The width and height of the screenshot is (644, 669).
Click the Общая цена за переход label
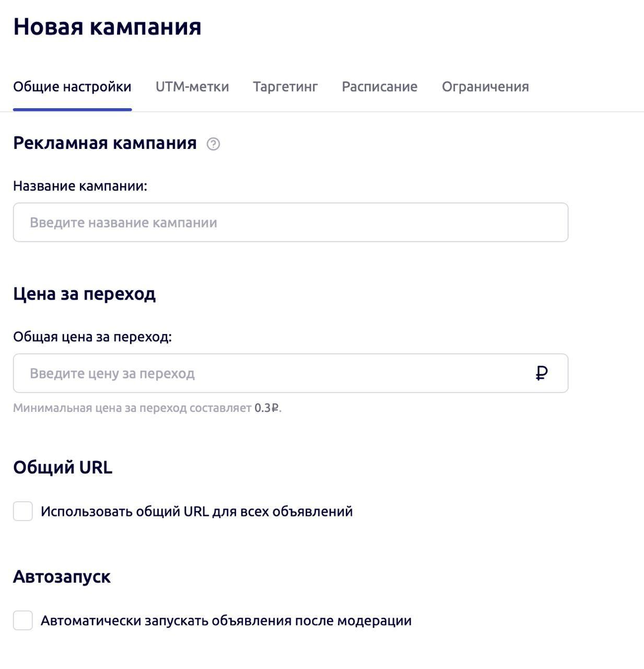click(92, 337)
